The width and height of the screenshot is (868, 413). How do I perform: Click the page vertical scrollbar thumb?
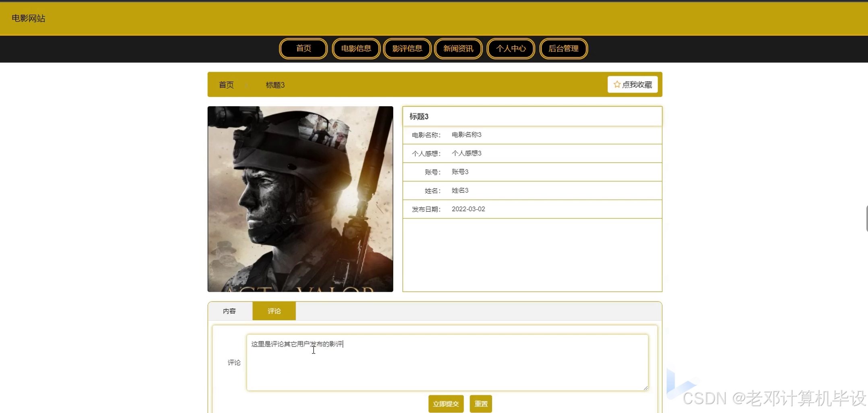tap(867, 218)
